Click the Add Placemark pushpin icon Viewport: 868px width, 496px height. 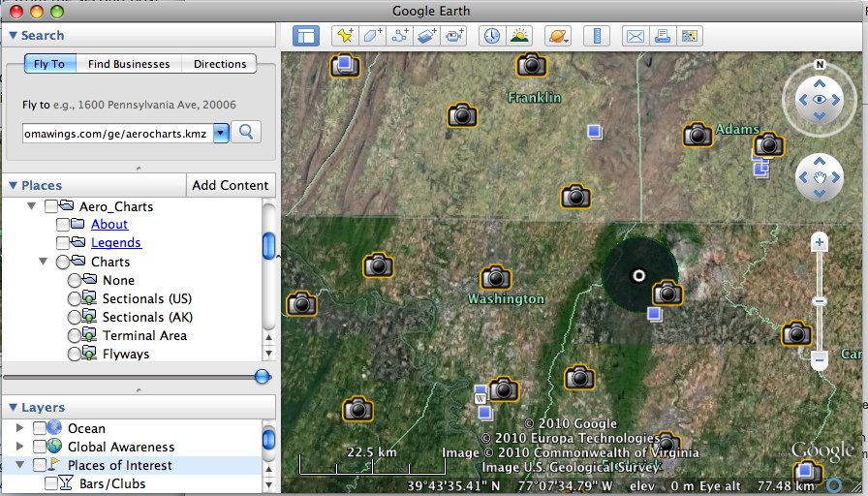click(344, 36)
